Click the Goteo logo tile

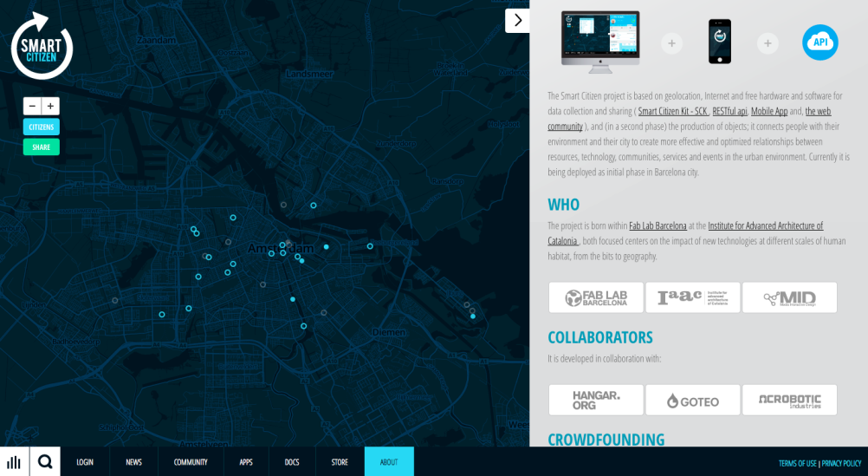(692, 400)
